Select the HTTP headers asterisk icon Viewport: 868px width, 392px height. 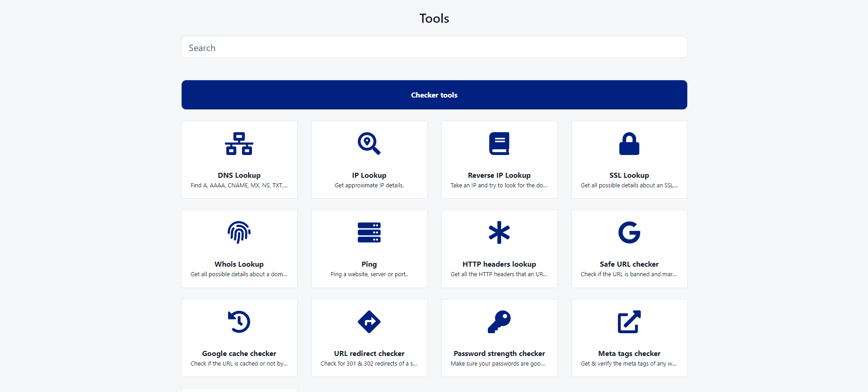coord(499,232)
